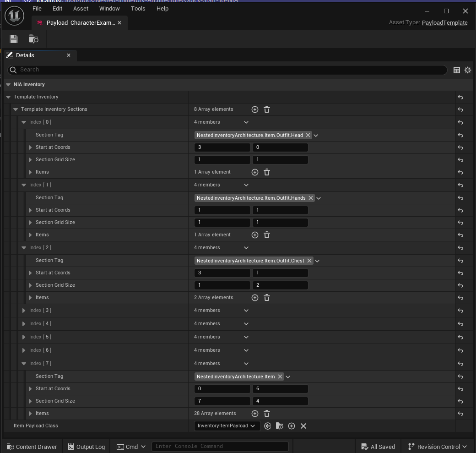Image resolution: width=476 pixels, height=453 pixels.
Task: Click the Find in Content Browser toolbar icon
Action: tap(33, 39)
